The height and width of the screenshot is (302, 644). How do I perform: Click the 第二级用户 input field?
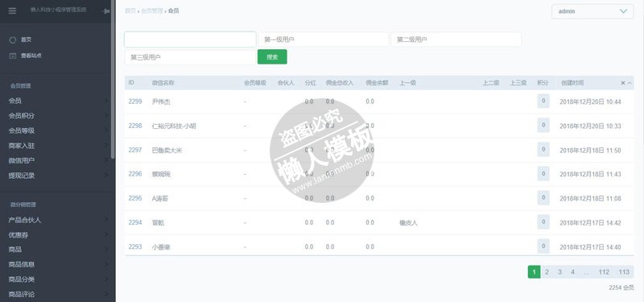456,39
